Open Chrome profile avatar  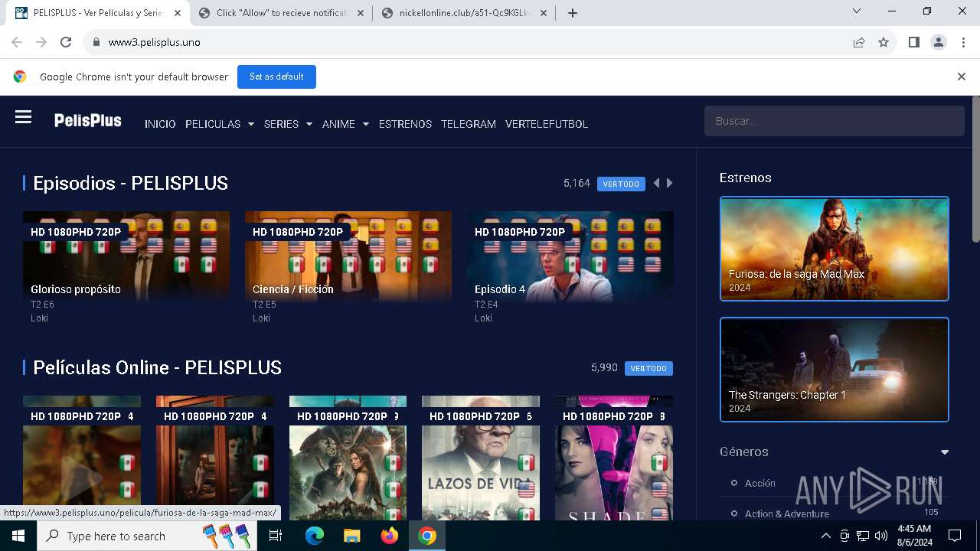point(939,42)
